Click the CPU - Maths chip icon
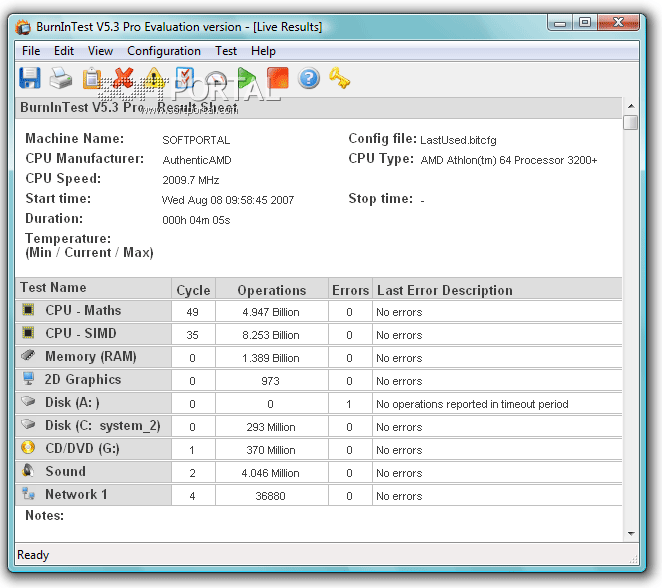The width and height of the screenshot is (662, 588). click(28, 310)
